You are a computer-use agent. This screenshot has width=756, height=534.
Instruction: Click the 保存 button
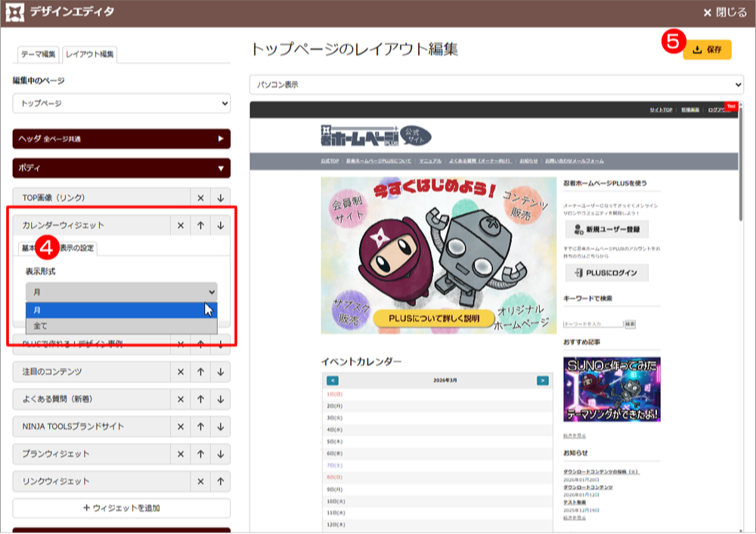(x=708, y=50)
